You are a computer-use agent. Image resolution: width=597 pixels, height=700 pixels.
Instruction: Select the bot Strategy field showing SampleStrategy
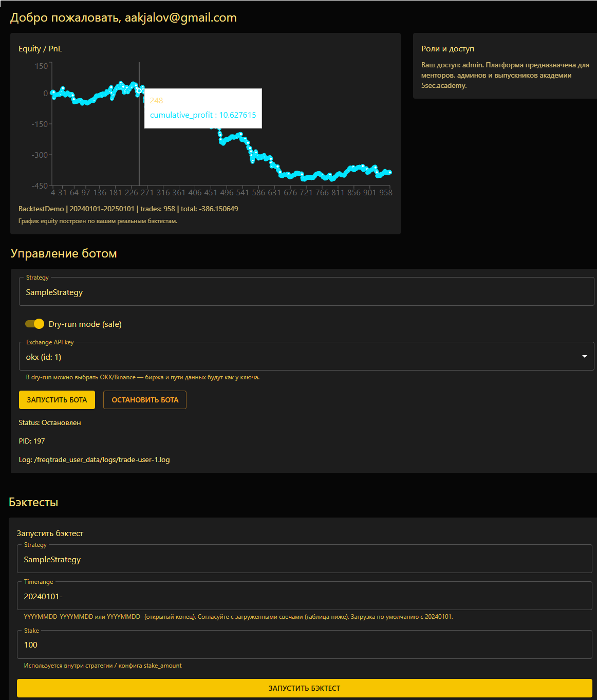point(307,291)
